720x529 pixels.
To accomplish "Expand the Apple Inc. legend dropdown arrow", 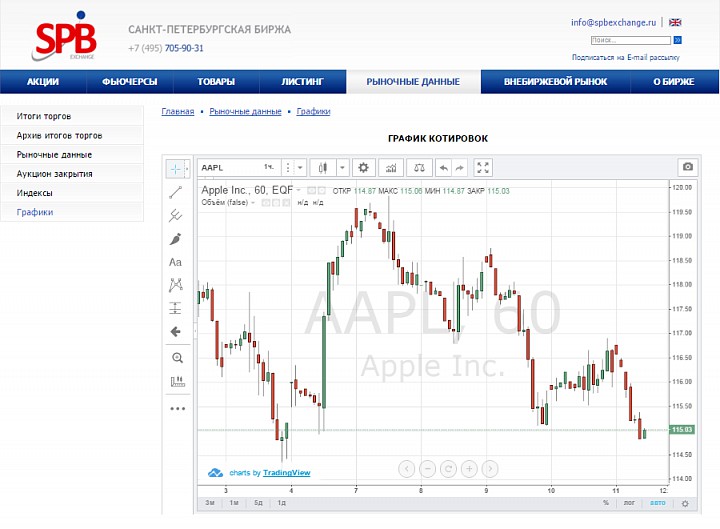I will (298, 190).
